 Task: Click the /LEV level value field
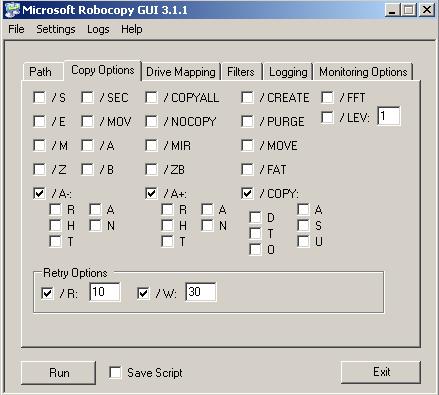389,116
